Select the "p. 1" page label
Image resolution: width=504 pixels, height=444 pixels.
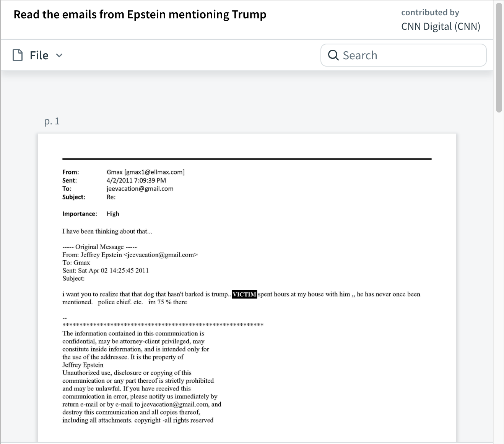[x=52, y=121]
